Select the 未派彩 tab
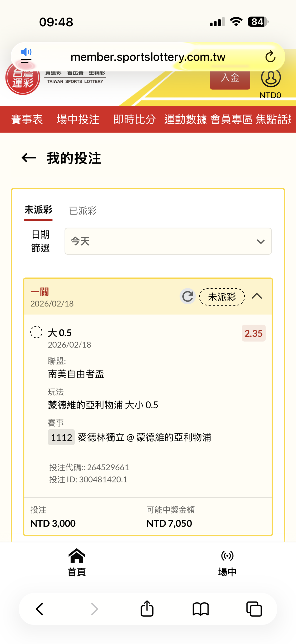Screen dimensions: 296x644 [x=38, y=210]
